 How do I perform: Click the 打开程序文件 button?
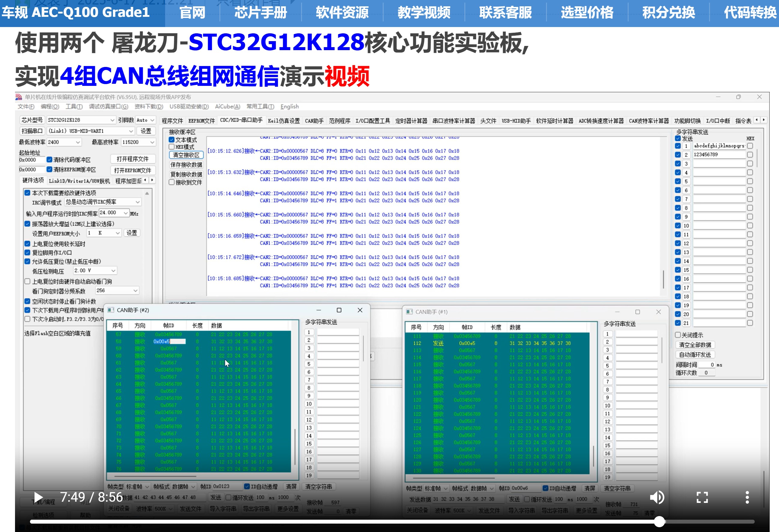pyautogui.click(x=132, y=159)
